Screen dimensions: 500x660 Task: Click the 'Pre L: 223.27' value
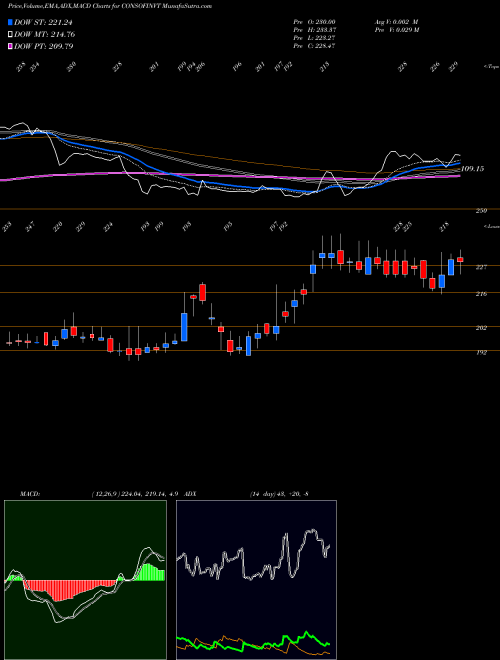tap(314, 38)
